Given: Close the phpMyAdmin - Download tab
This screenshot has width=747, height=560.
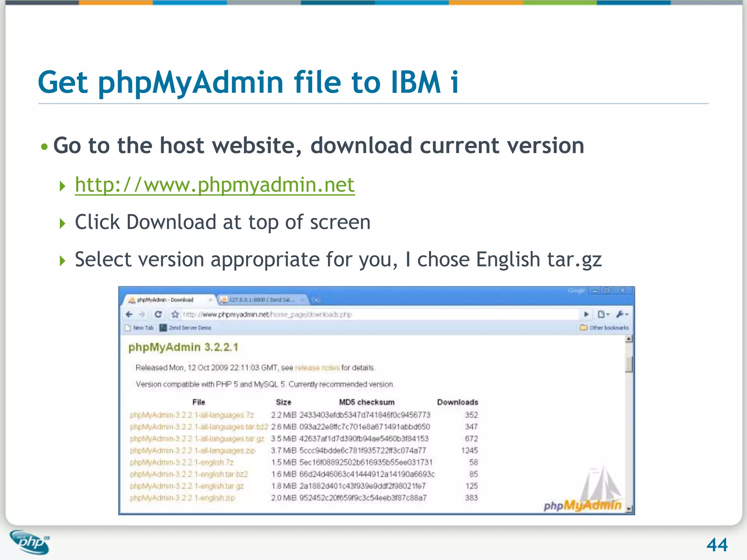Looking at the screenshot, I should [x=210, y=300].
